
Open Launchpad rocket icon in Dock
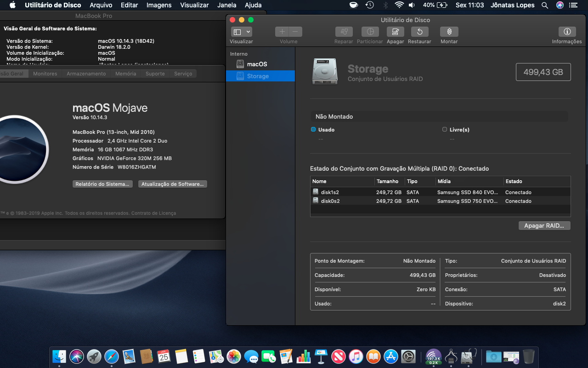click(94, 356)
